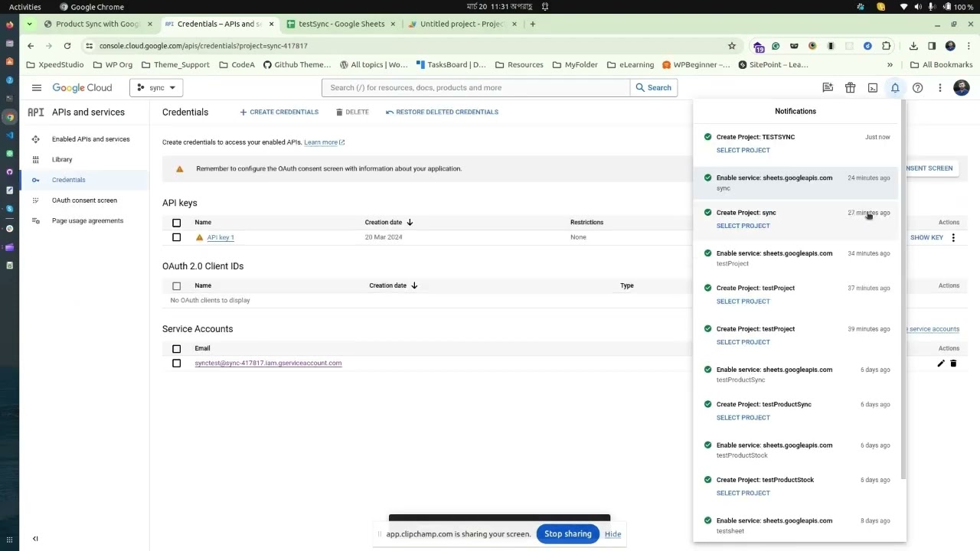980x551 pixels.
Task: Open the synctest service account email link
Action: click(x=268, y=364)
